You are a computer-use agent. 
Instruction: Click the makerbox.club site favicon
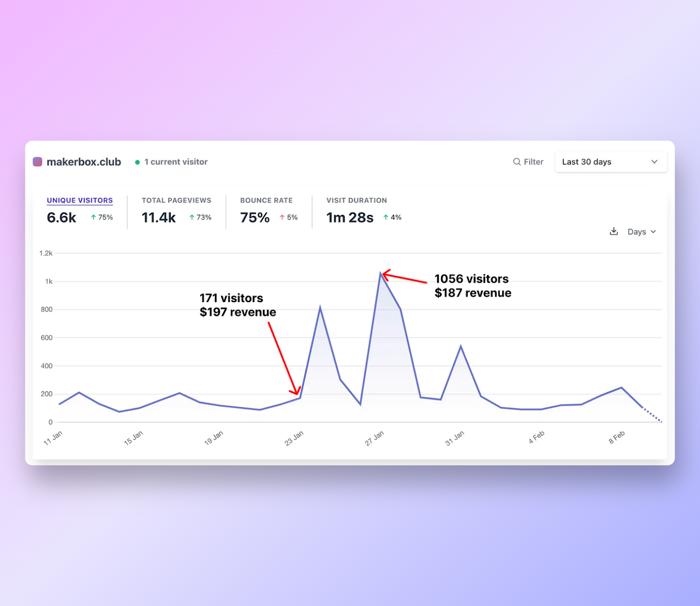point(38,162)
